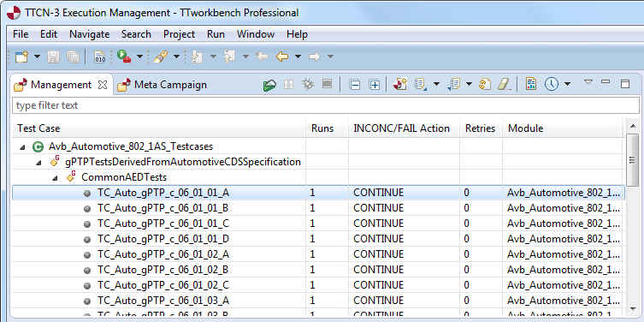Click CONTINUE action for TC_Auto_gPTP_c_06_01_01_C
Viewport: 644px width, 322px height.
pos(378,224)
